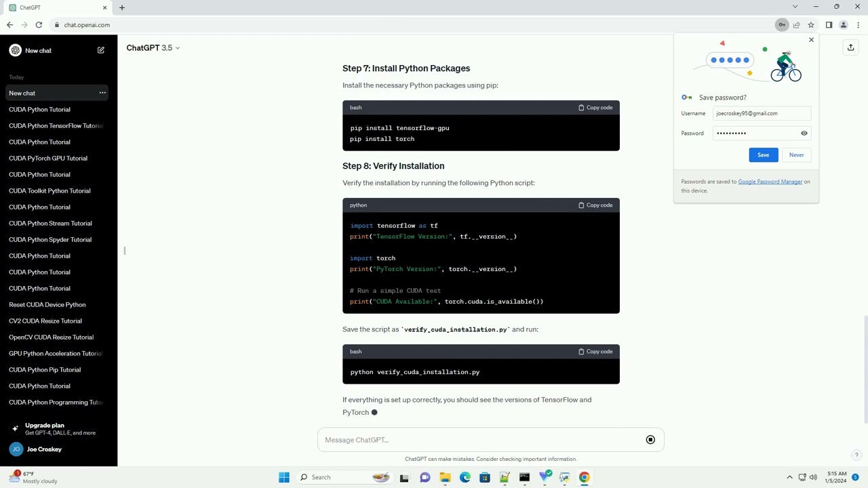Copy code from python verification script
The image size is (868, 488).
tap(595, 205)
